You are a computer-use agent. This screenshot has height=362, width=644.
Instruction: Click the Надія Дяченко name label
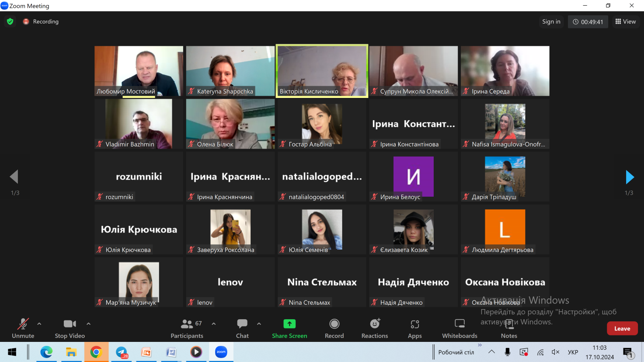401,302
